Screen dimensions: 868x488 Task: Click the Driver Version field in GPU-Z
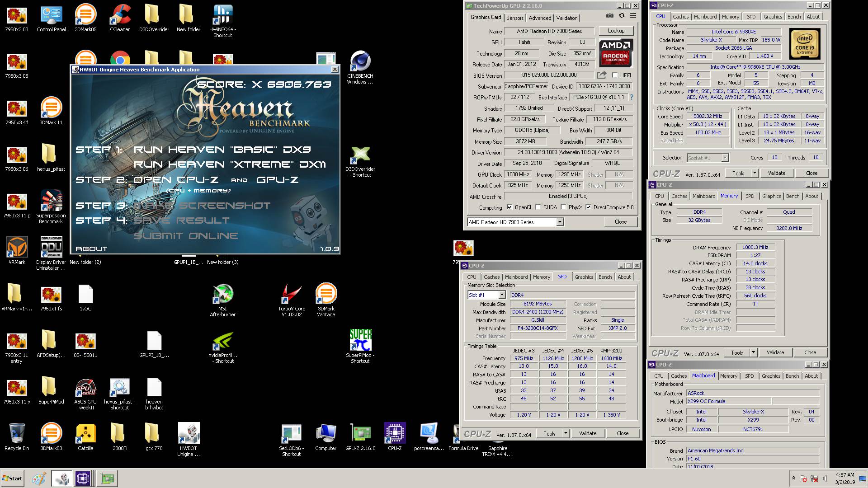(x=568, y=152)
